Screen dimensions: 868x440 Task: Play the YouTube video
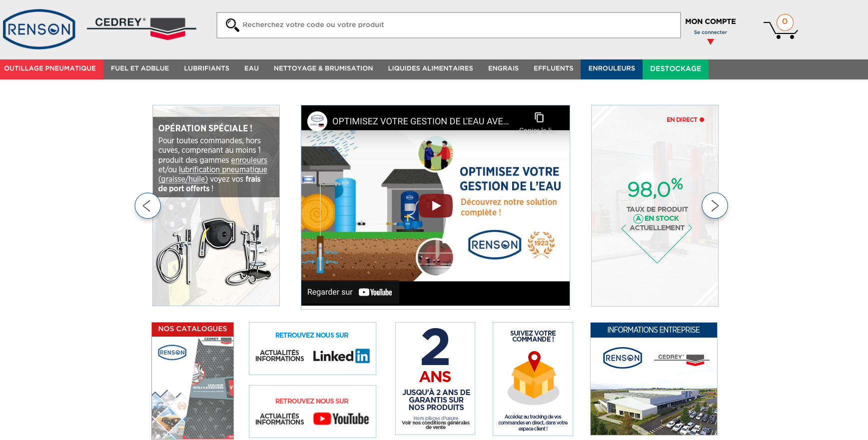coord(435,206)
